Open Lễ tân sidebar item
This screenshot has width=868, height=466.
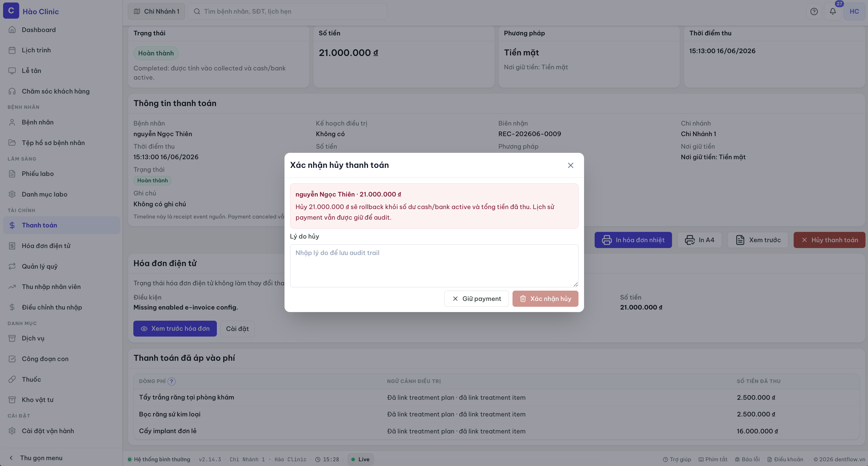click(62, 71)
